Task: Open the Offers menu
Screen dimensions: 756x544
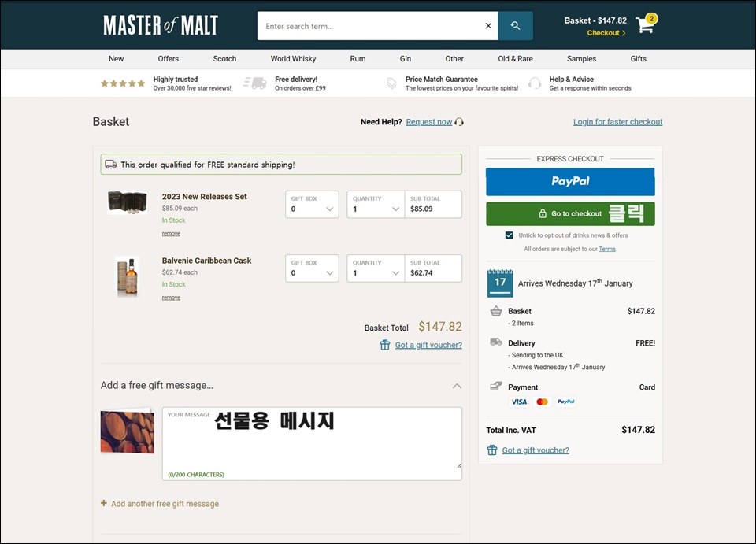Action: 169,59
